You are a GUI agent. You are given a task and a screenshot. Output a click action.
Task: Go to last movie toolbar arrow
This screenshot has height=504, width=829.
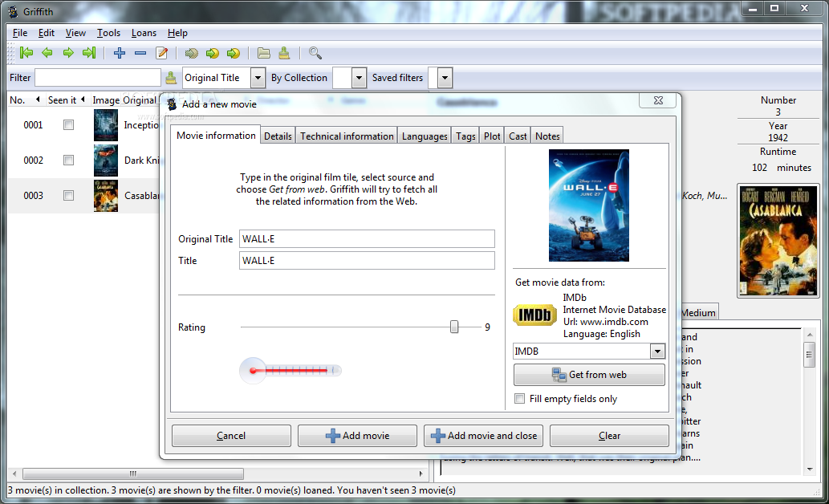point(89,52)
